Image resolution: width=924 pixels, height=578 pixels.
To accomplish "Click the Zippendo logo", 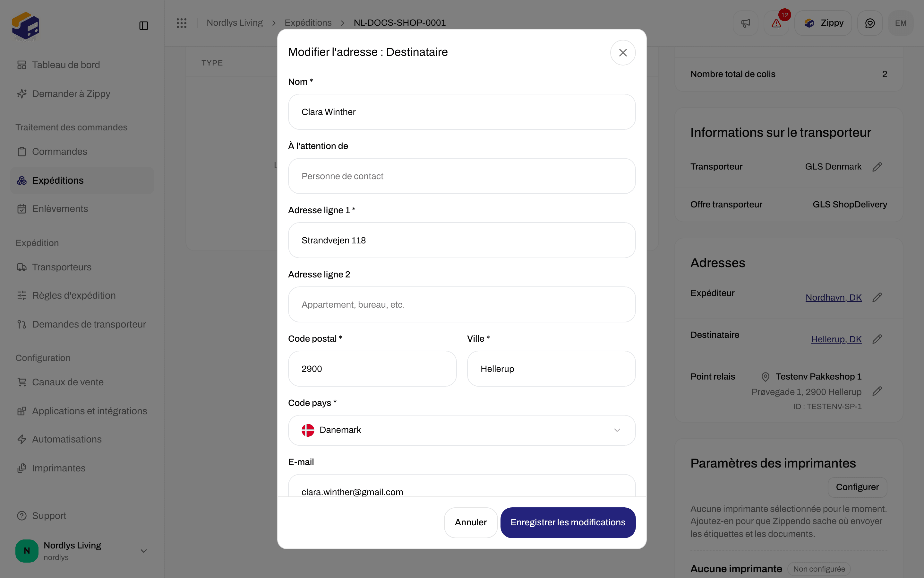I will point(26,26).
